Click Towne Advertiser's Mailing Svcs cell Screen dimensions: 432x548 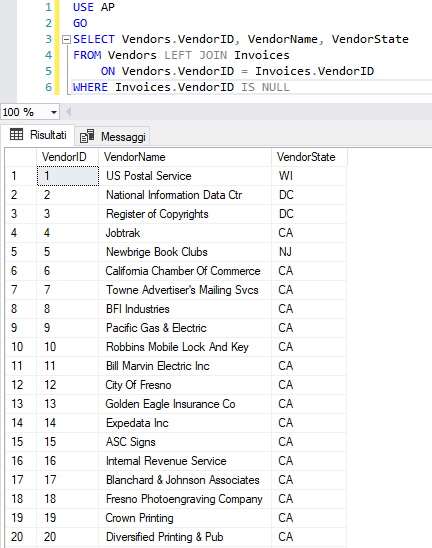185,290
